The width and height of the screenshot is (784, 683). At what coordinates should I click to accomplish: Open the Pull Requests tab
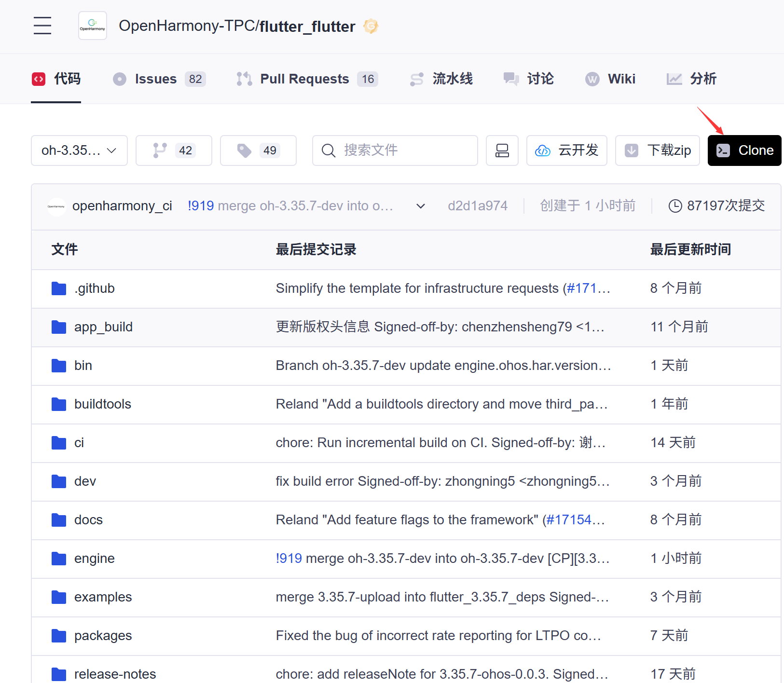coord(307,79)
